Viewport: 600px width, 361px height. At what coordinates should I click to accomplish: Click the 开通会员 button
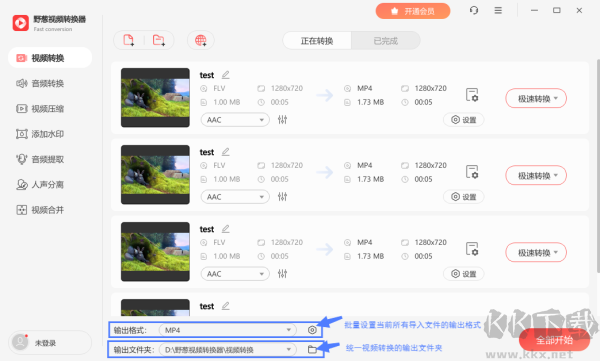click(x=413, y=11)
